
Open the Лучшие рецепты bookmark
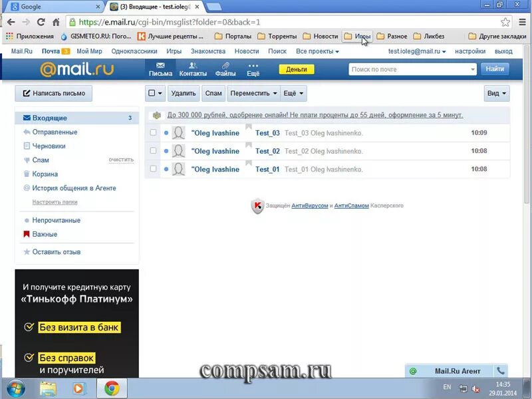pos(170,37)
